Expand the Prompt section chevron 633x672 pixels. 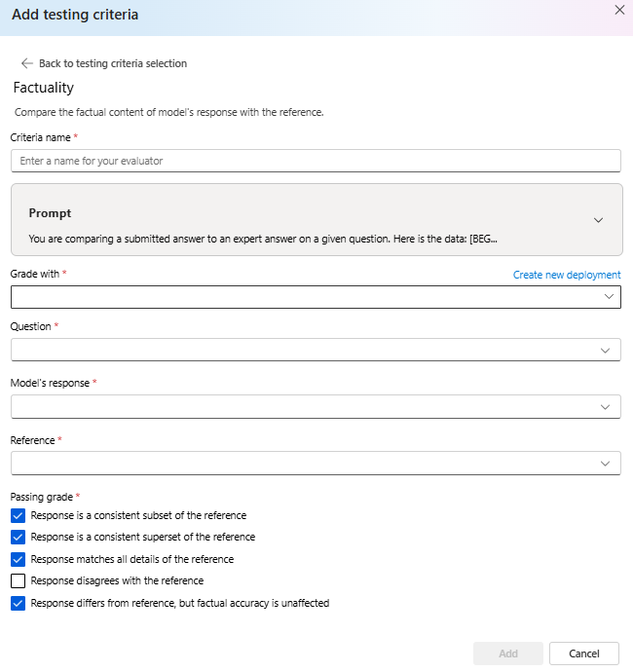[598, 220]
